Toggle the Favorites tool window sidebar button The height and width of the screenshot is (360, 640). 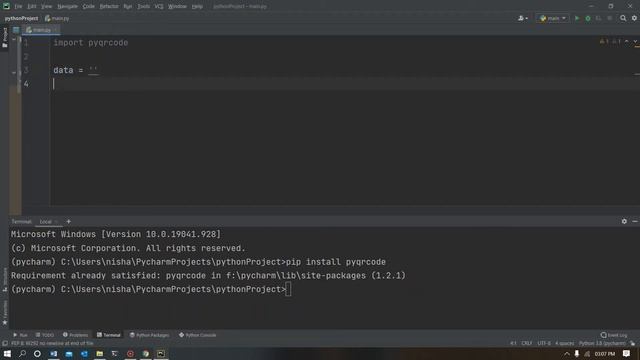[5, 313]
